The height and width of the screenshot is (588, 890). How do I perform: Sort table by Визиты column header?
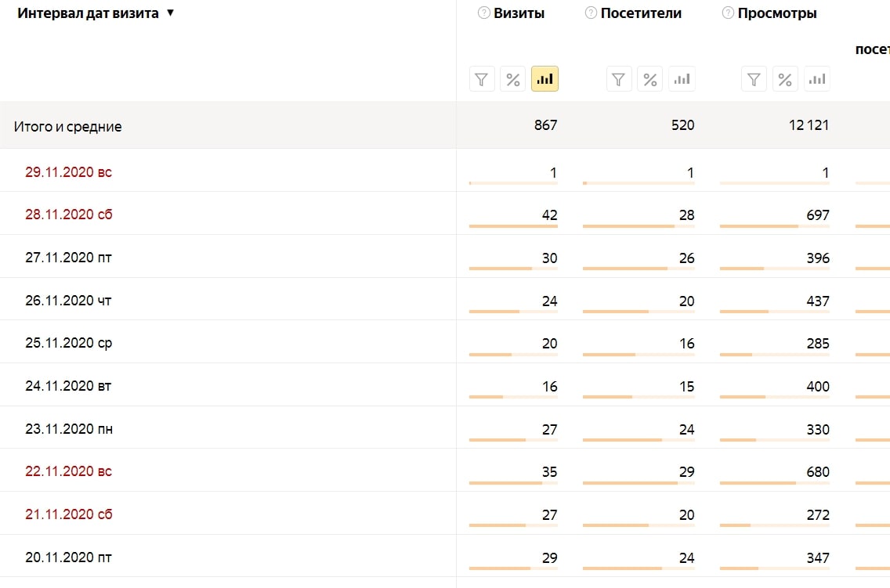tap(519, 13)
